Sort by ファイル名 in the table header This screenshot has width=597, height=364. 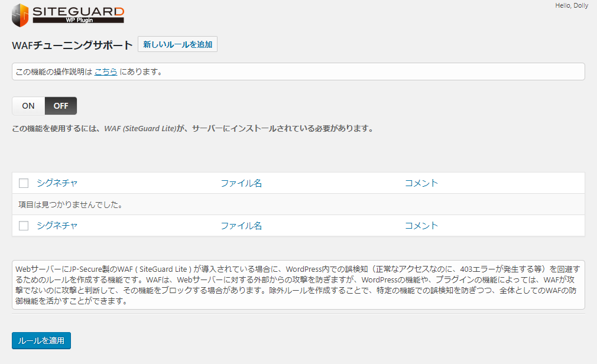(x=241, y=183)
